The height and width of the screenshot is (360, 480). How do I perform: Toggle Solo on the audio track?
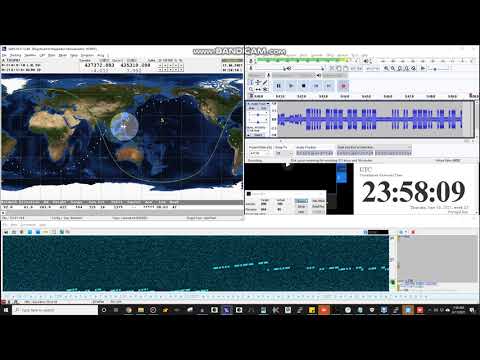click(263, 108)
